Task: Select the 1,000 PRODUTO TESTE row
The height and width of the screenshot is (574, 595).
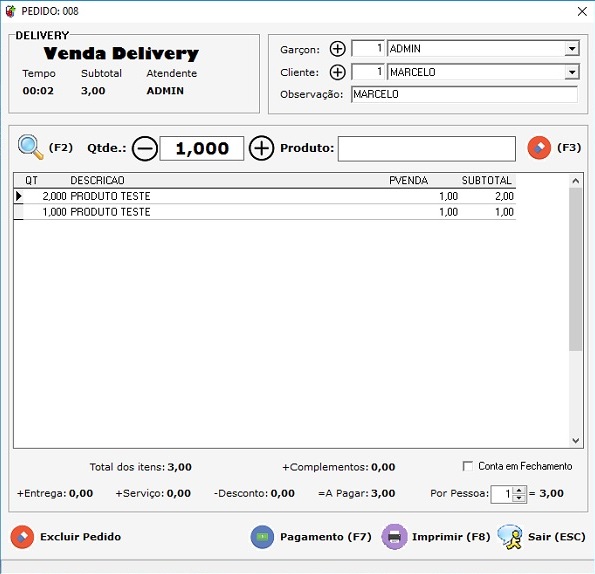Action: pyautogui.click(x=265, y=212)
